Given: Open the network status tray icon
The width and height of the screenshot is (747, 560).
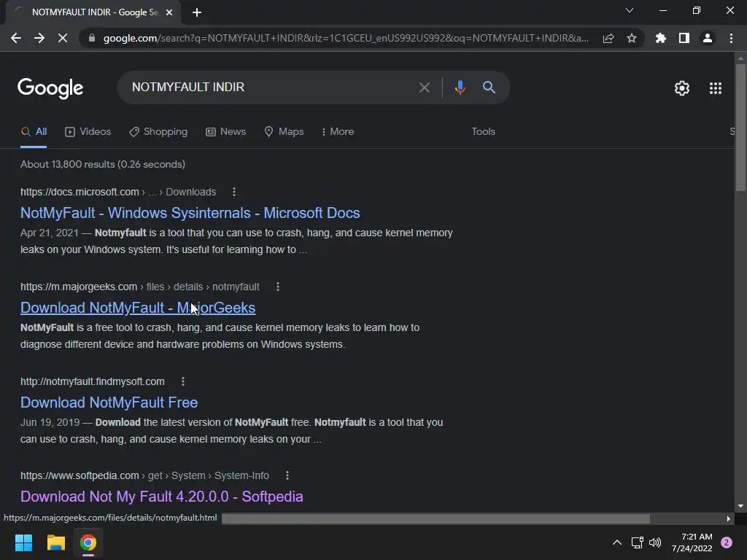Looking at the screenshot, I should [x=637, y=542].
